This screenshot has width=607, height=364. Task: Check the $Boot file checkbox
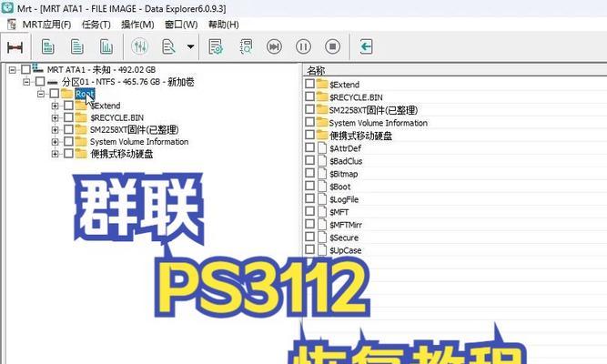point(309,186)
